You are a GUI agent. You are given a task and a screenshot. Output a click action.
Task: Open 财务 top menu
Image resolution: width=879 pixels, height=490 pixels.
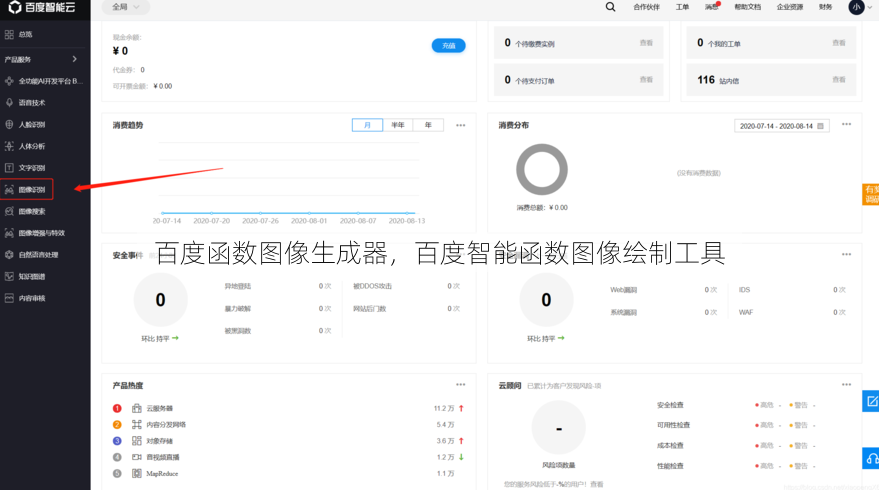tap(825, 7)
